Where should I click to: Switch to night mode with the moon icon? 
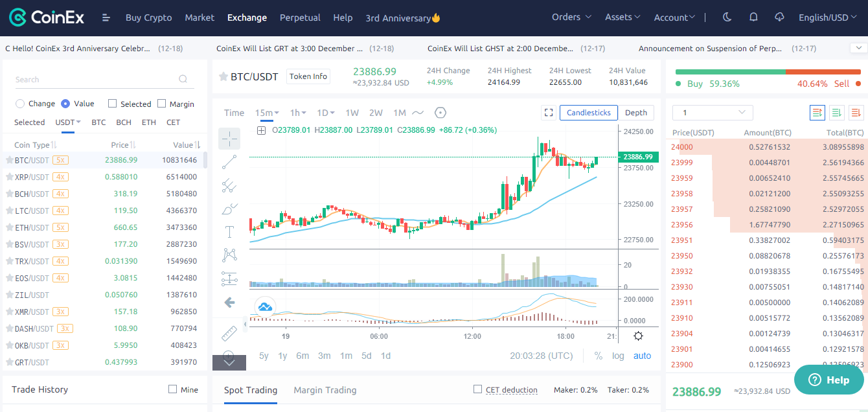click(x=727, y=17)
